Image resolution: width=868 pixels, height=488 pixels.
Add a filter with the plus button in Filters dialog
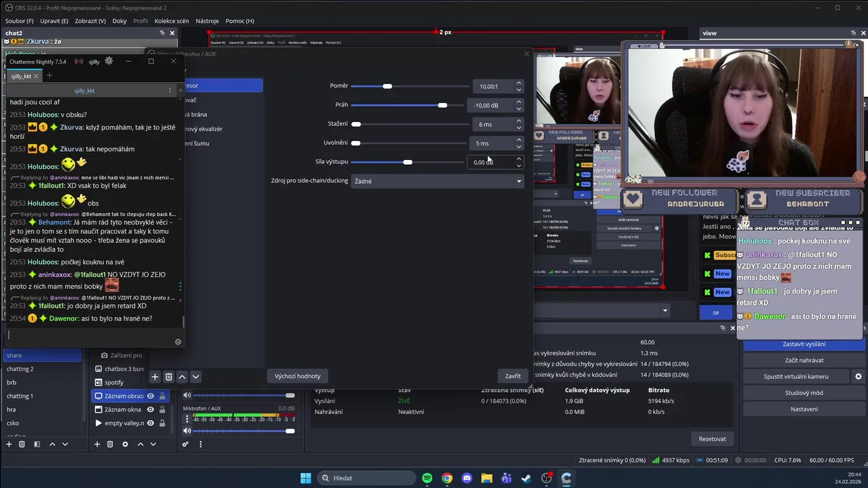155,376
